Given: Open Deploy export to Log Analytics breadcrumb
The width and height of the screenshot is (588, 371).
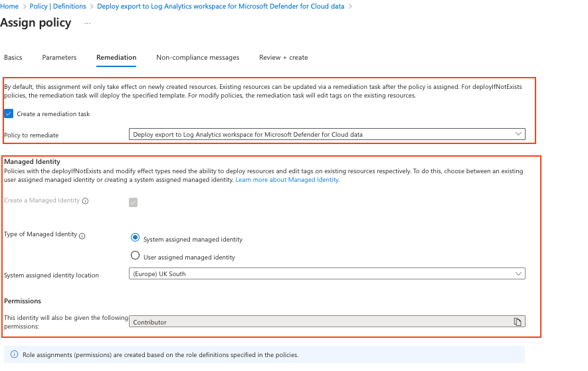Looking at the screenshot, I should (221, 7).
